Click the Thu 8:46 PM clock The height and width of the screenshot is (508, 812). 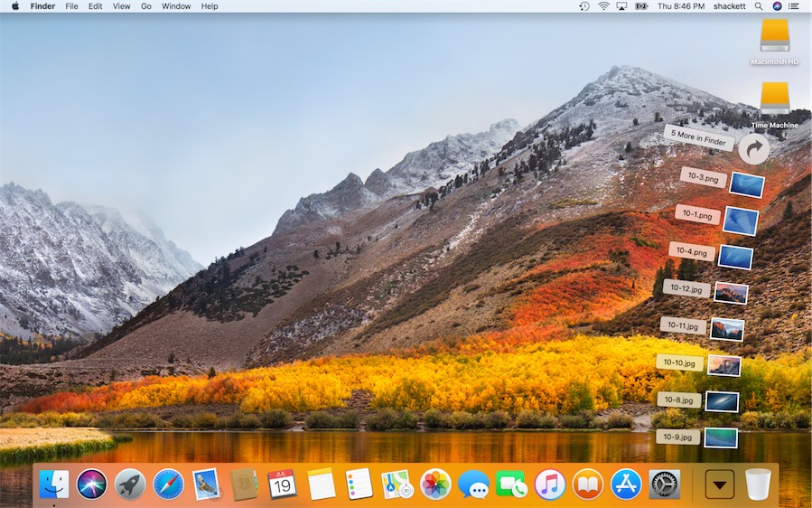click(x=681, y=6)
